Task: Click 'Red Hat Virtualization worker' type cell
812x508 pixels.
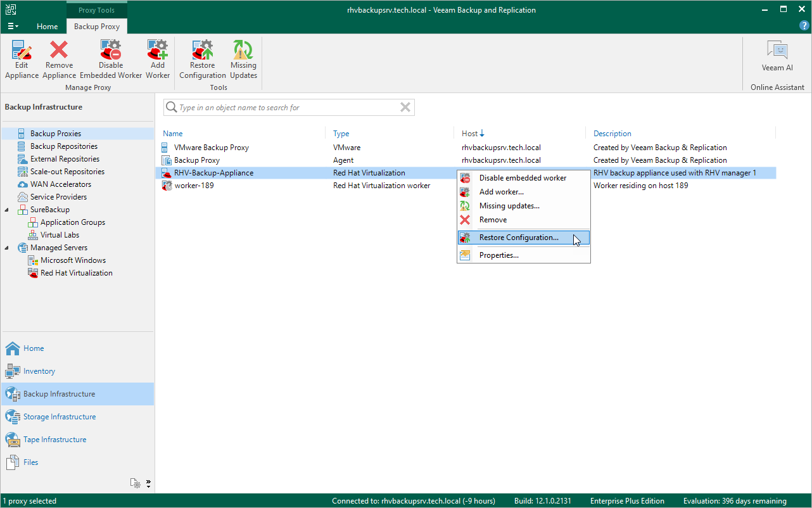Action: coord(381,186)
